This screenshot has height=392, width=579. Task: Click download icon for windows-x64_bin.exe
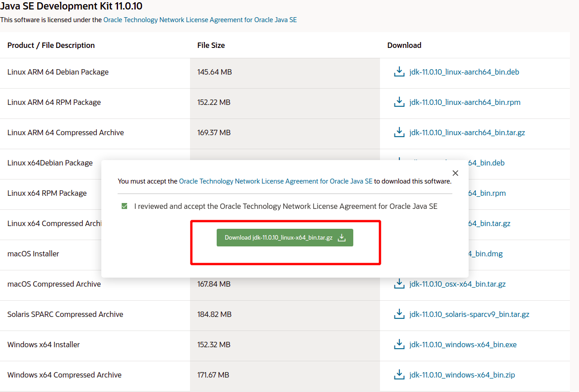(x=399, y=345)
